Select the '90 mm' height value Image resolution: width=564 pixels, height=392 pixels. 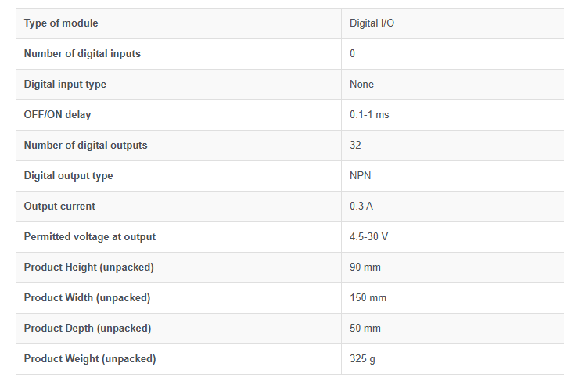pyautogui.click(x=365, y=268)
